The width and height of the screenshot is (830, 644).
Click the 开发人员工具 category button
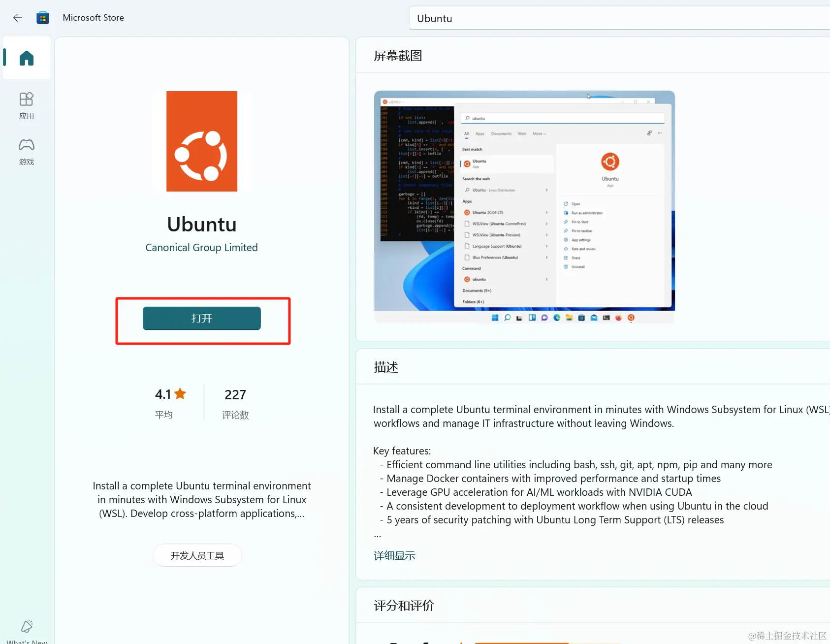[197, 555]
